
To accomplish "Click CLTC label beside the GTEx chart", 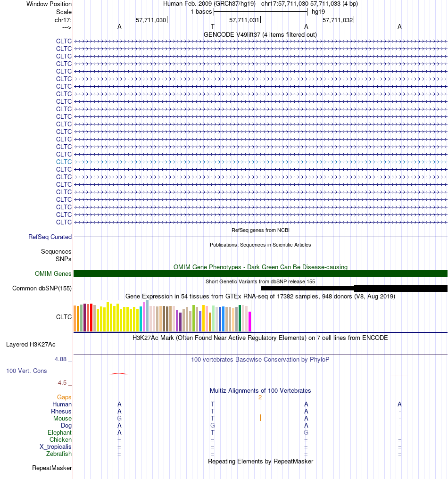I will [x=64, y=317].
